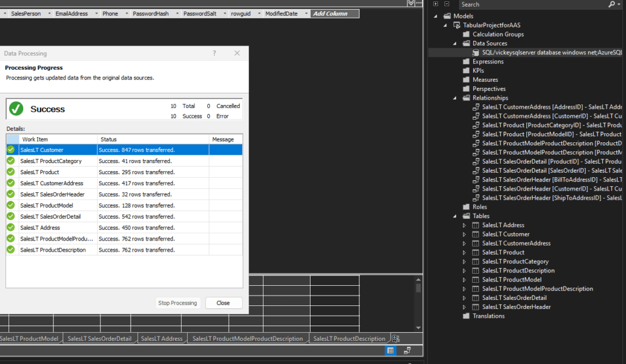
Task: Click the Perspectives folder icon
Action: pyautogui.click(x=466, y=89)
